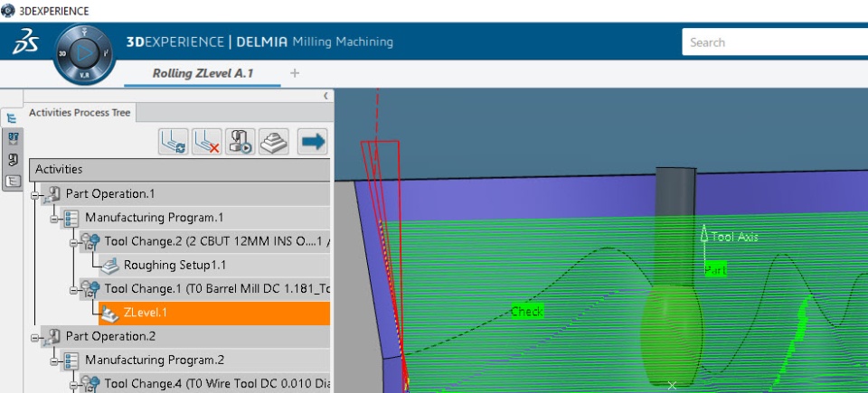Collapse Part Operation.2 node
The height and width of the screenshot is (393, 868).
[x=35, y=337]
